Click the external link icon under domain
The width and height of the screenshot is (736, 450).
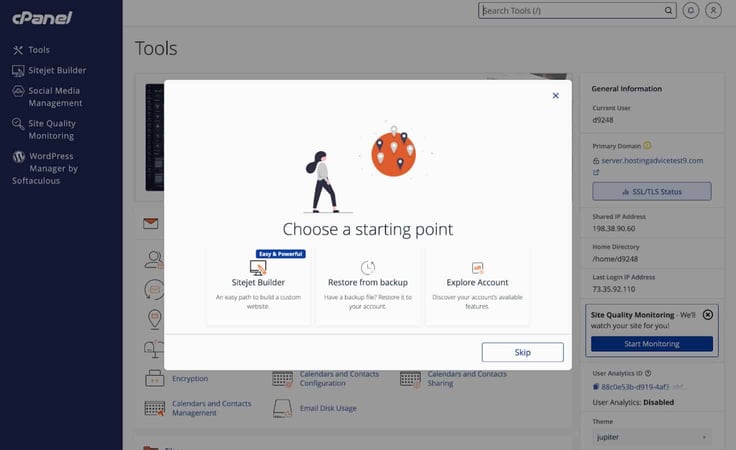click(x=596, y=172)
